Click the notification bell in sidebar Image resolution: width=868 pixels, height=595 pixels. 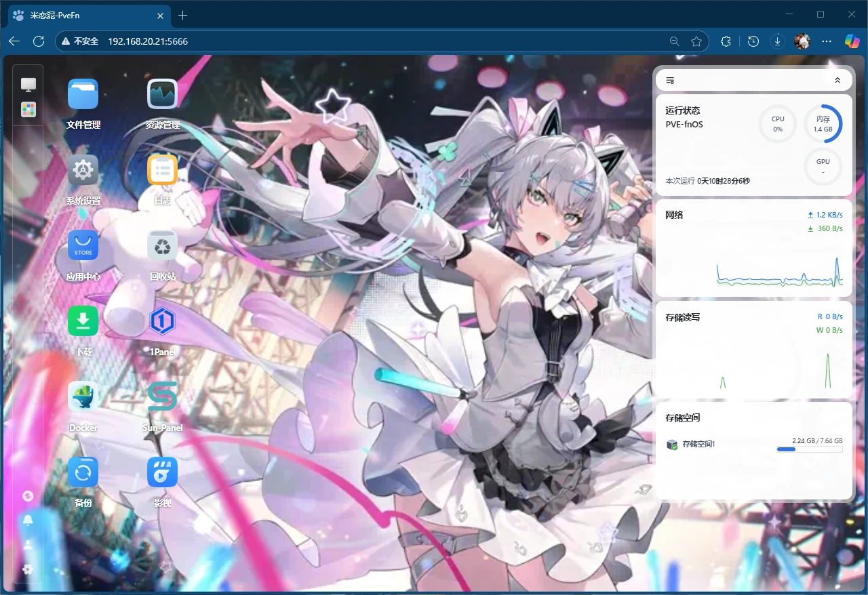tap(28, 520)
